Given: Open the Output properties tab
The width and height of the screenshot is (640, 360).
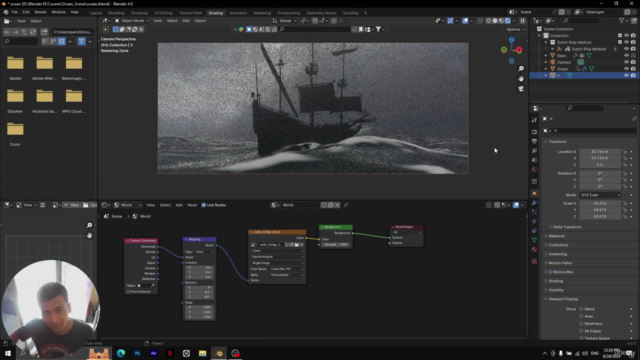Looking at the screenshot, I should [534, 141].
